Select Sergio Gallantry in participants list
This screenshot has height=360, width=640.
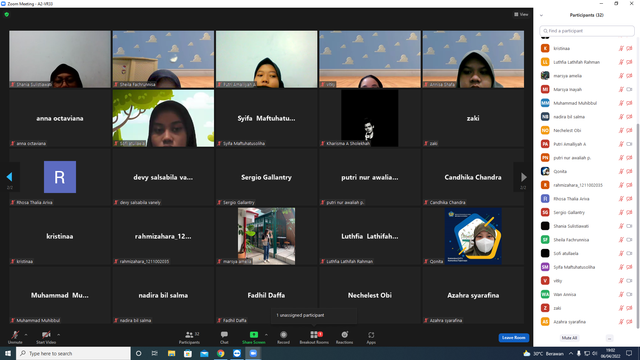(x=587, y=212)
